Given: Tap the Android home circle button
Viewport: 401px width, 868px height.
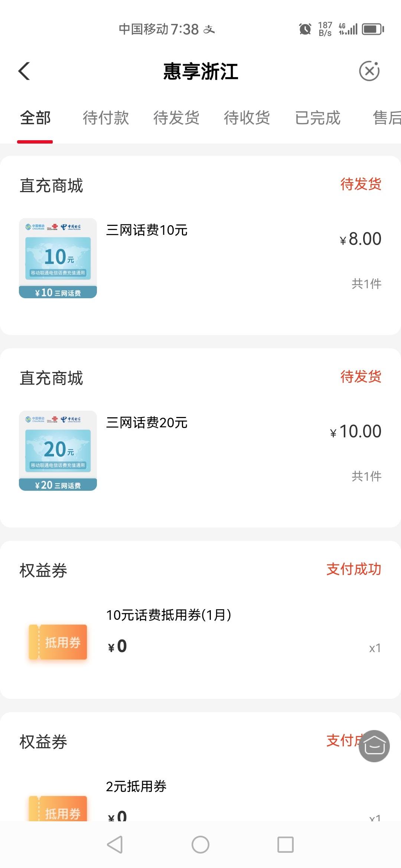Looking at the screenshot, I should click(200, 845).
